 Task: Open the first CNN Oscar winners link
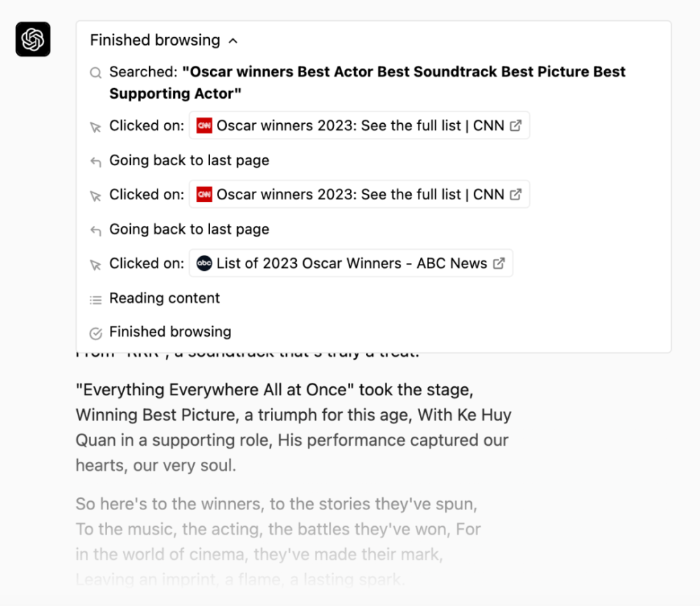(x=359, y=126)
